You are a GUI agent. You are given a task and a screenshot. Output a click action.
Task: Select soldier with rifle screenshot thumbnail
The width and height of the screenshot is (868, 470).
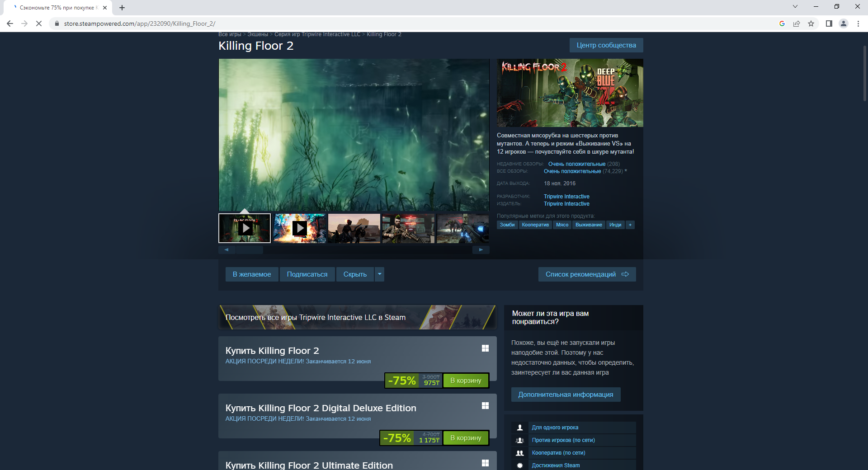pyautogui.click(x=408, y=228)
